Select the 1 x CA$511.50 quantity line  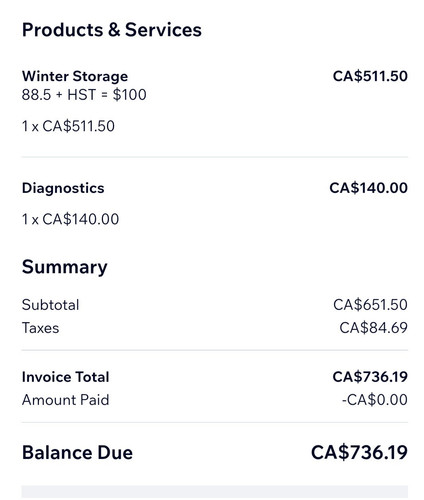point(68,126)
